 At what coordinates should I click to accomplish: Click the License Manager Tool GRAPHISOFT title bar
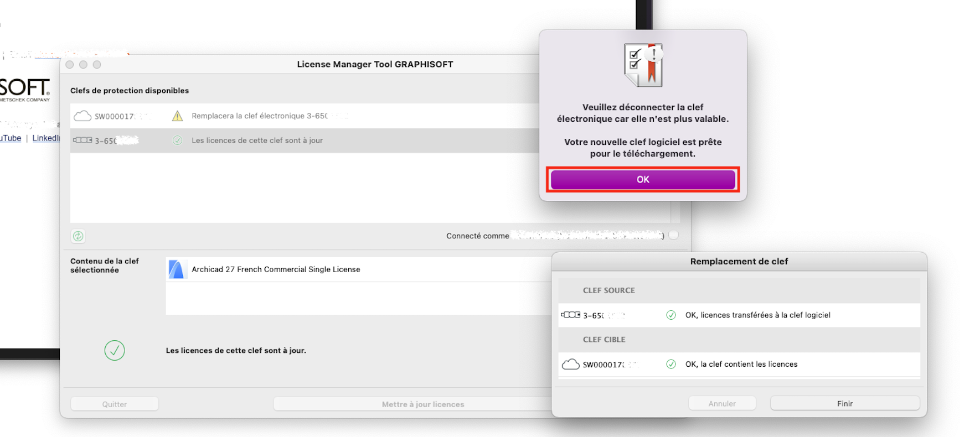point(375,64)
